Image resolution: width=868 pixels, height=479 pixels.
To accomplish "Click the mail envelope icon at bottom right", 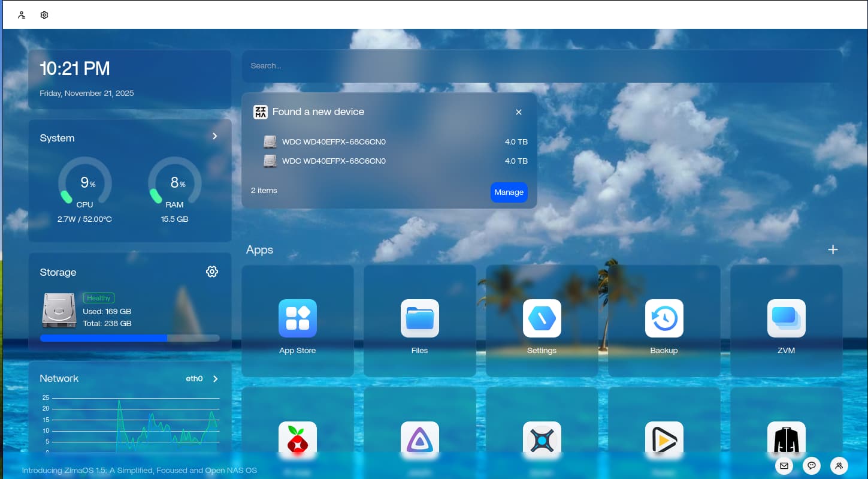I will [x=784, y=465].
